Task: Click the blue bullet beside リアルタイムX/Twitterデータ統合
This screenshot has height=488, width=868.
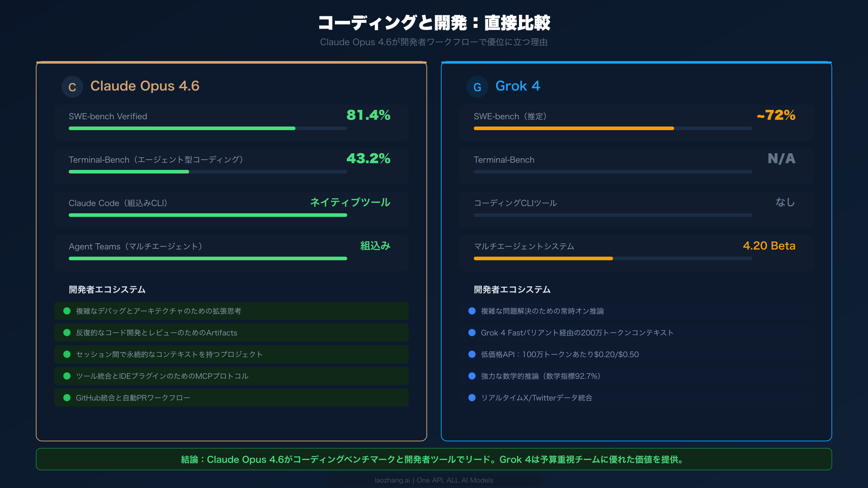Action: pyautogui.click(x=472, y=398)
